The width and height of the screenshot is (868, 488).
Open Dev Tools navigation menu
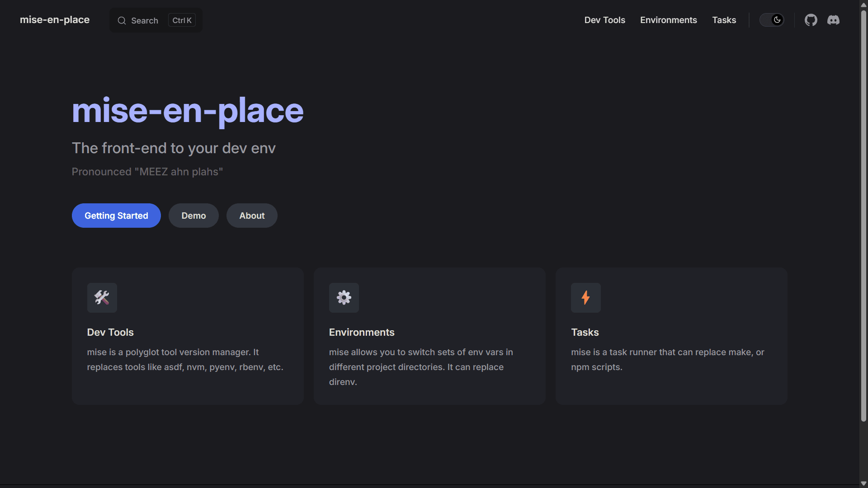[x=604, y=20]
